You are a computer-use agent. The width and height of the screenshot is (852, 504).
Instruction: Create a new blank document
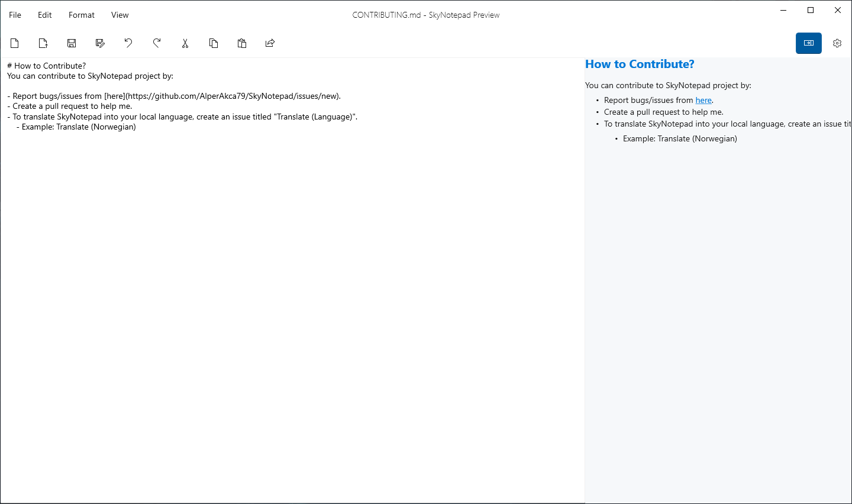(x=15, y=43)
